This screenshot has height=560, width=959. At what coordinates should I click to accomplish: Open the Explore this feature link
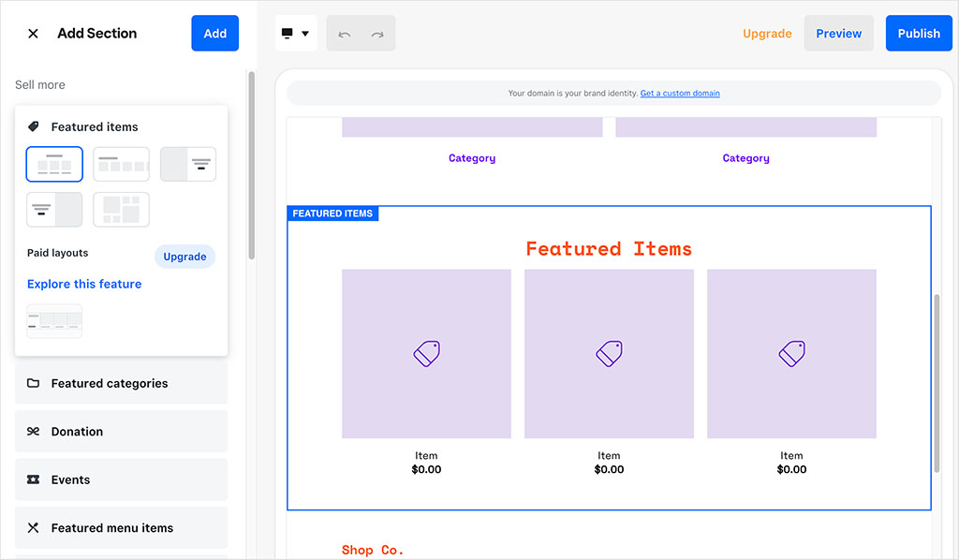tap(84, 284)
